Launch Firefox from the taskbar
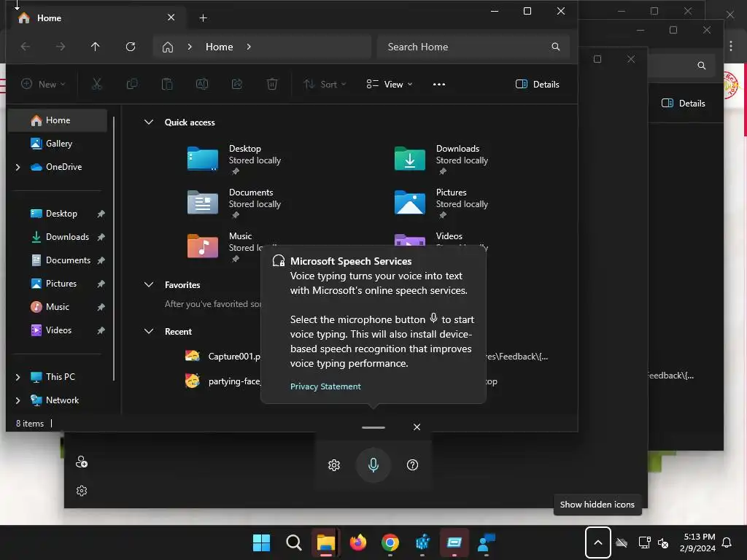Viewport: 747px width, 560px height. [x=357, y=542]
